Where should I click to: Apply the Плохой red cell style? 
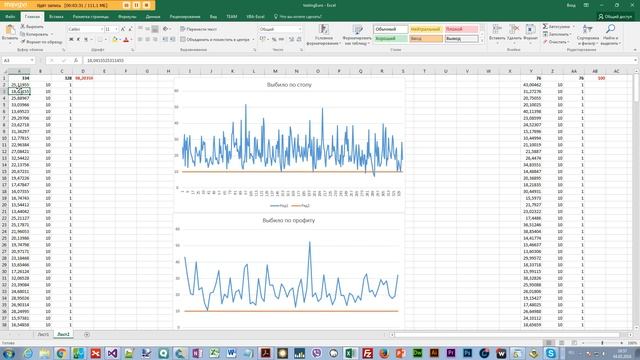click(461, 29)
